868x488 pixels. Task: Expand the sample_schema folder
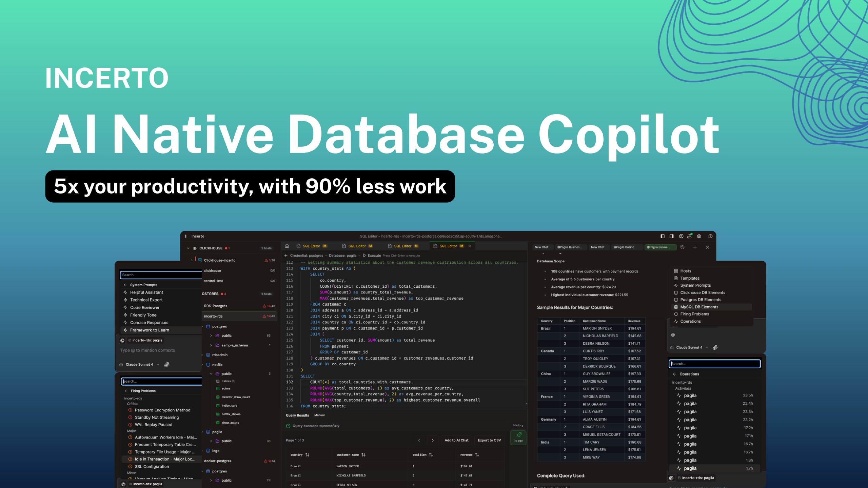211,345
